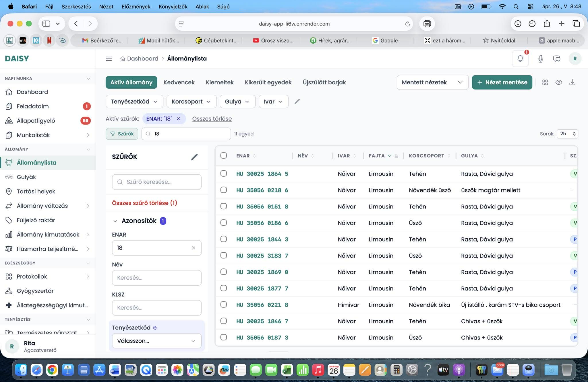Open the chat messages icon
The width and height of the screenshot is (588, 382).
pyautogui.click(x=557, y=59)
